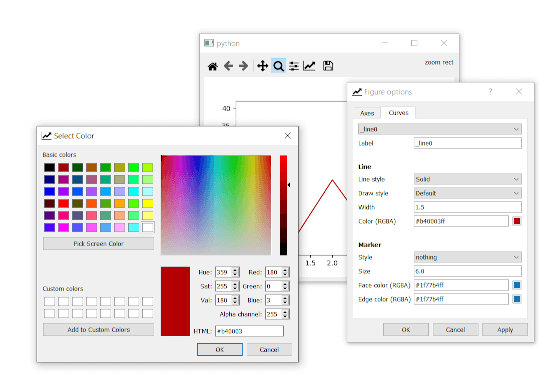Click the Red value spinbox field

(x=274, y=272)
